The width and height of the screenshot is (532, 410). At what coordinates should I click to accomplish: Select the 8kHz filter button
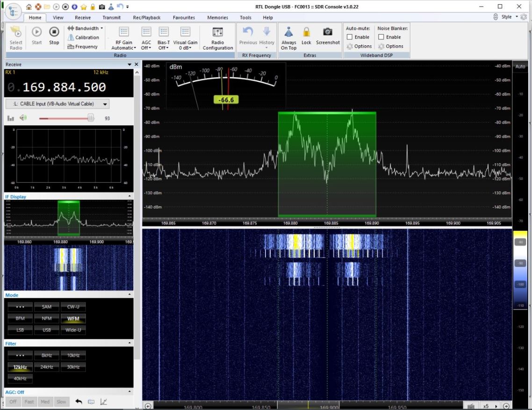[x=46, y=355]
